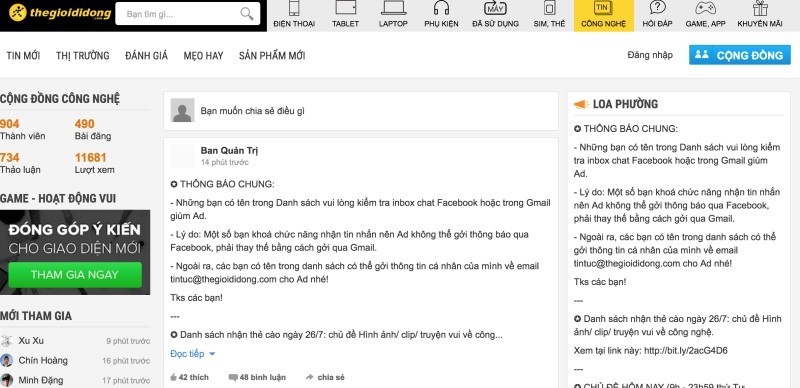This screenshot has height=388, width=800.
Task: Click the comment bubble icon on post
Action: click(x=233, y=378)
